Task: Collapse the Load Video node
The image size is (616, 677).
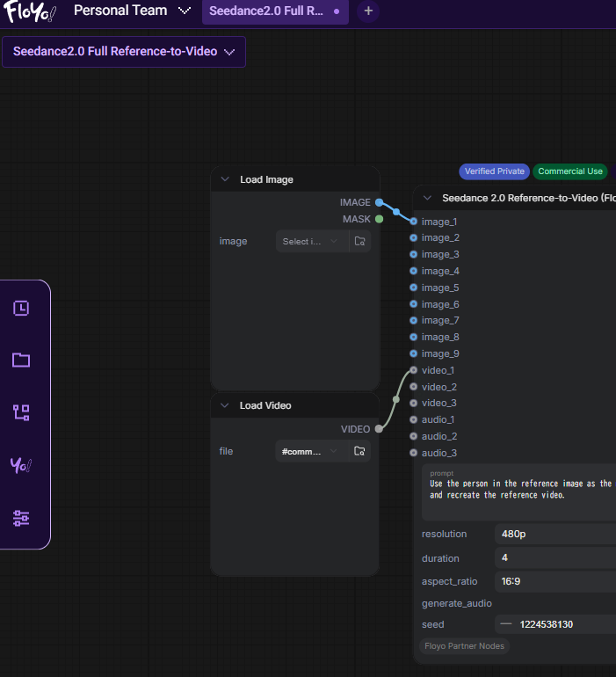Action: [x=224, y=405]
